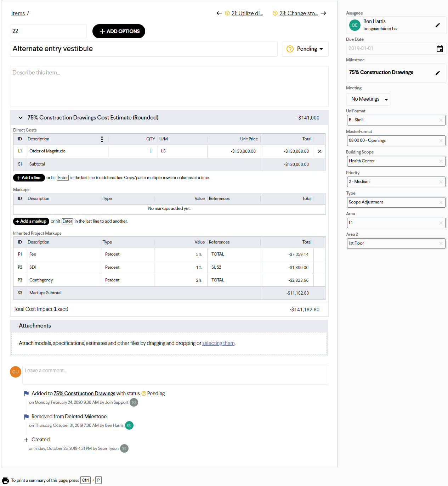The height and width of the screenshot is (486, 448).
Task: Go to previous item using left arrow
Action: pyautogui.click(x=219, y=13)
